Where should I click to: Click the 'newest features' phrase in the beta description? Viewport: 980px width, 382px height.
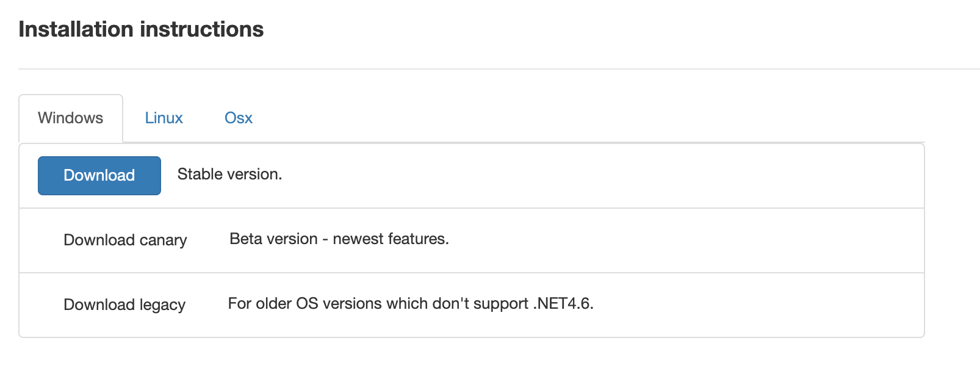(x=391, y=239)
